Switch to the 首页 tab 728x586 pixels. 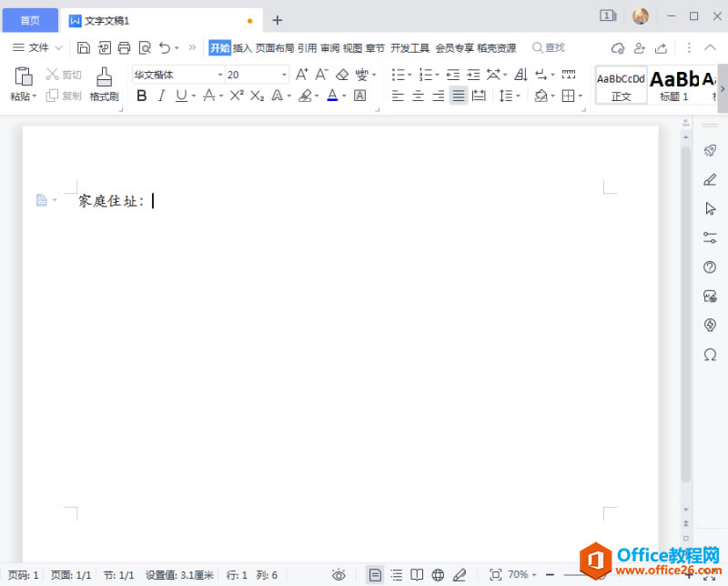pos(30,20)
